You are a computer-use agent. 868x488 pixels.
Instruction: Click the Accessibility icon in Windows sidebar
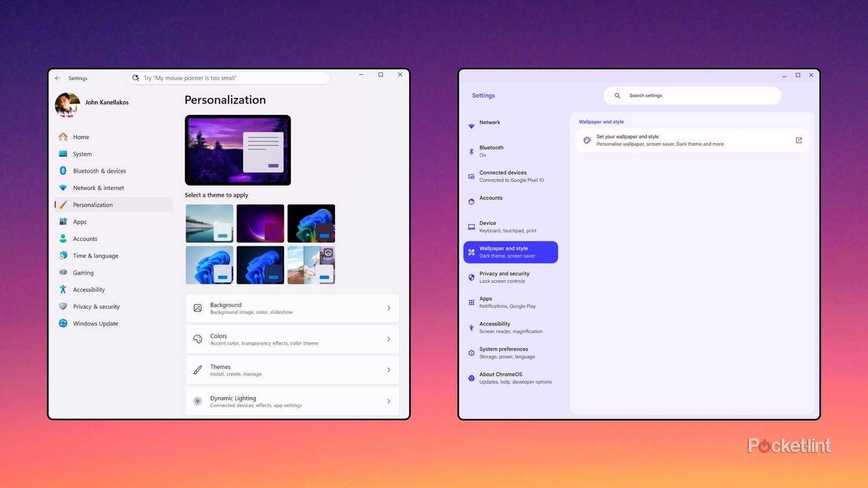coord(63,289)
